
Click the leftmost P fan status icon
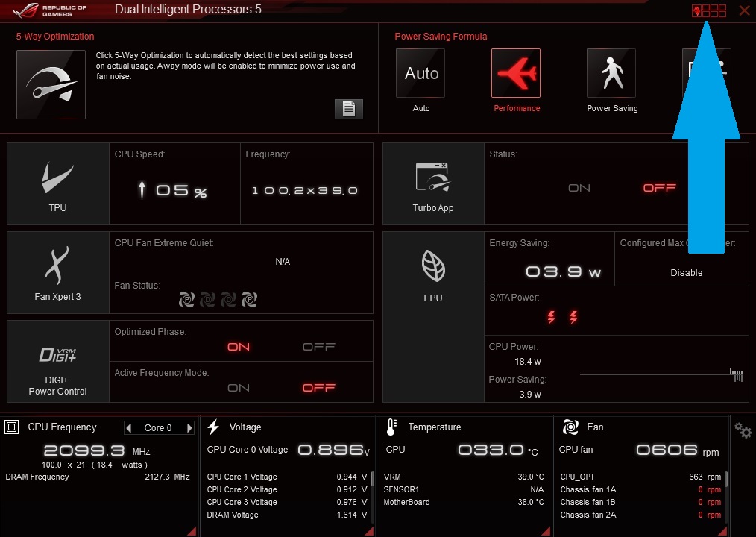pyautogui.click(x=186, y=300)
